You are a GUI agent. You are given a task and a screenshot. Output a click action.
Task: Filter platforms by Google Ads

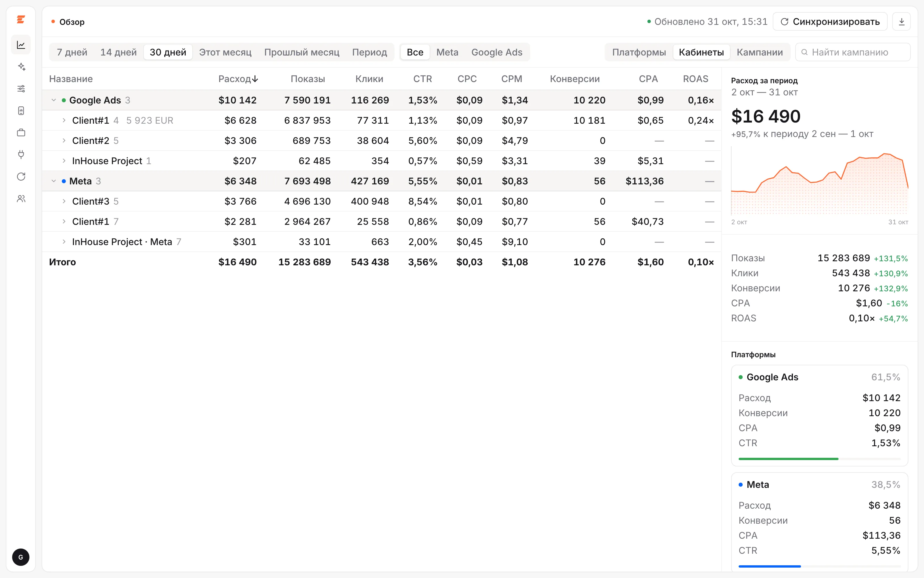click(x=497, y=52)
